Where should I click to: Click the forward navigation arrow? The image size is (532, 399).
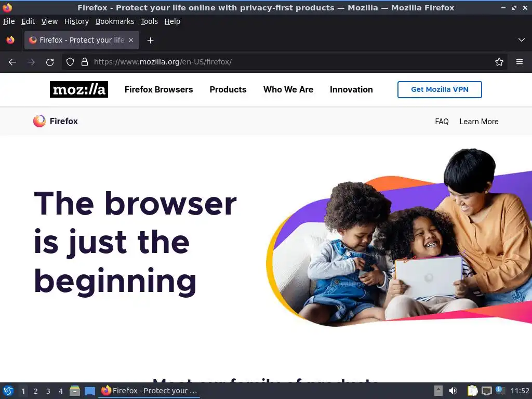point(31,62)
